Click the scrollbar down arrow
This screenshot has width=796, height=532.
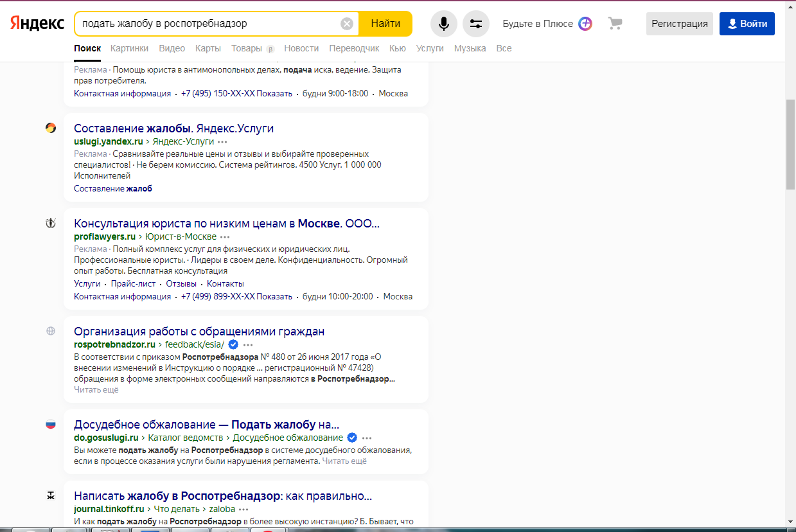click(x=790, y=522)
